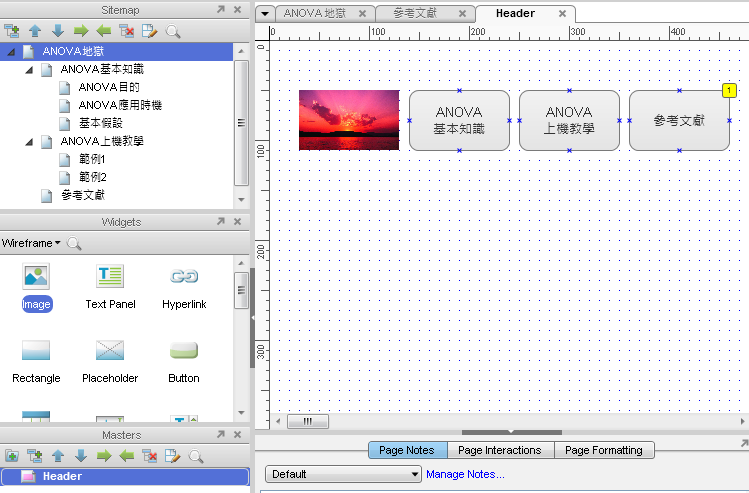Select 基本假設 page in Sitemap
Screen dimensions: 749x493
click(101, 123)
